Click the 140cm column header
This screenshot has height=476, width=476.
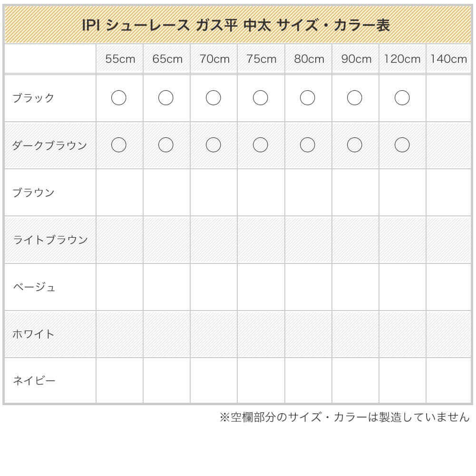pos(449,59)
